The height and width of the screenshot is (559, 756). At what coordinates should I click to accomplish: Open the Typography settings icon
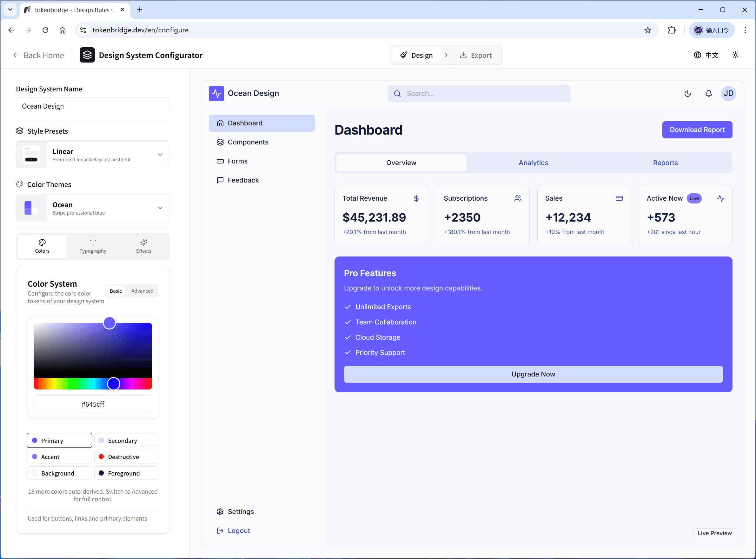[x=93, y=242]
